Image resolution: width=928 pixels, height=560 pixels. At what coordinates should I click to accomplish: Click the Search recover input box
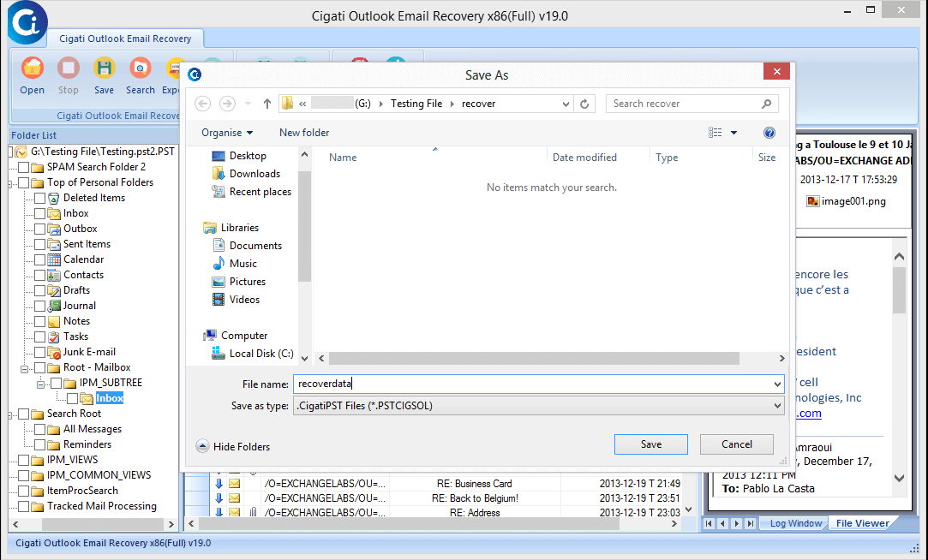point(692,104)
